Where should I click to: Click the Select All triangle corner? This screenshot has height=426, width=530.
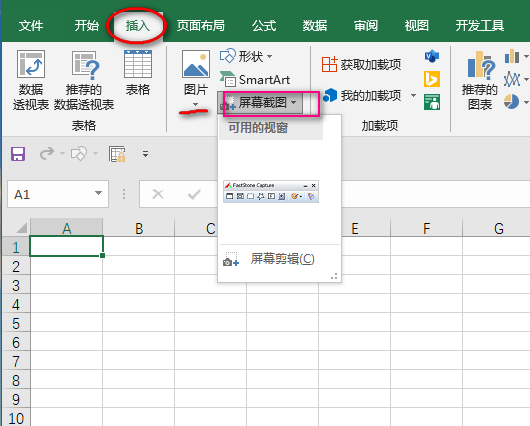click(22, 228)
